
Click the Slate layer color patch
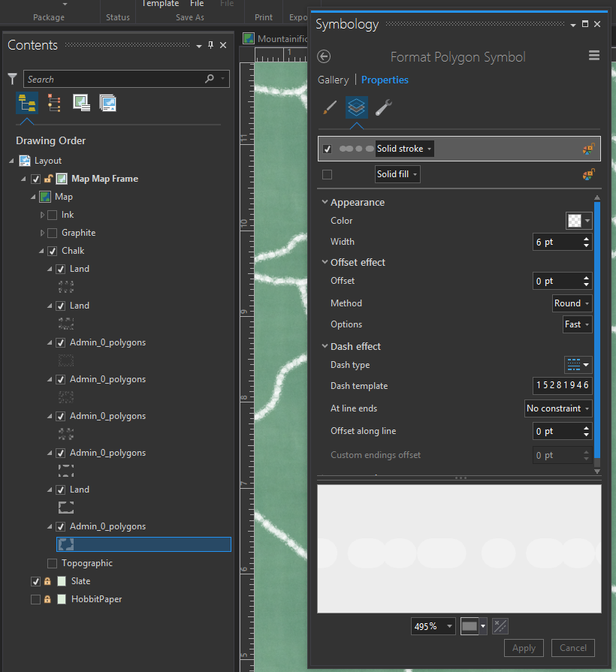coord(62,581)
